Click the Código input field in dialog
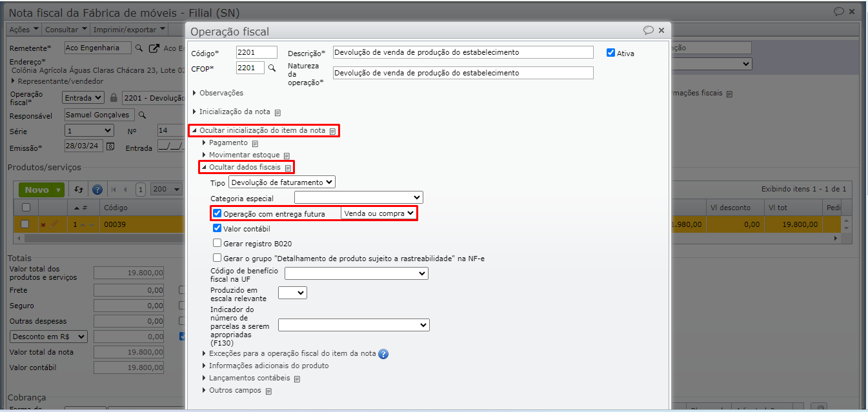Image resolution: width=868 pixels, height=412 pixels. pos(256,52)
